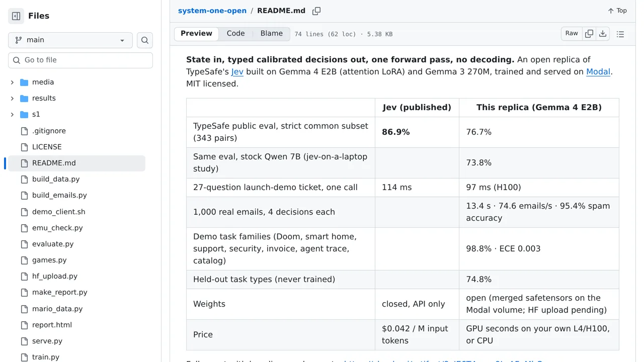Image resolution: width=644 pixels, height=362 pixels.
Task: Click the branch icon in main selector
Action: [x=19, y=40]
